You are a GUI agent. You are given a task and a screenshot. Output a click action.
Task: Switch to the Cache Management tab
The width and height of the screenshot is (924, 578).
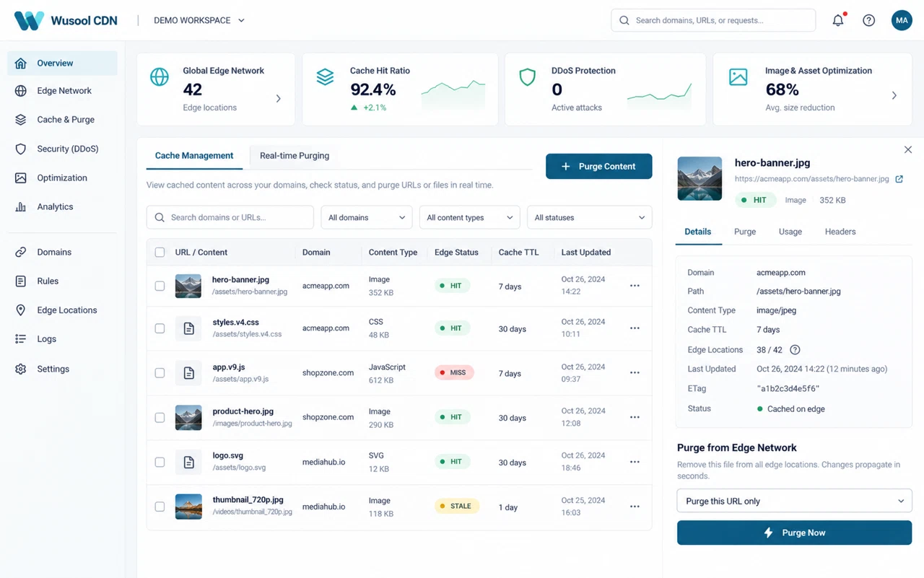[194, 155]
